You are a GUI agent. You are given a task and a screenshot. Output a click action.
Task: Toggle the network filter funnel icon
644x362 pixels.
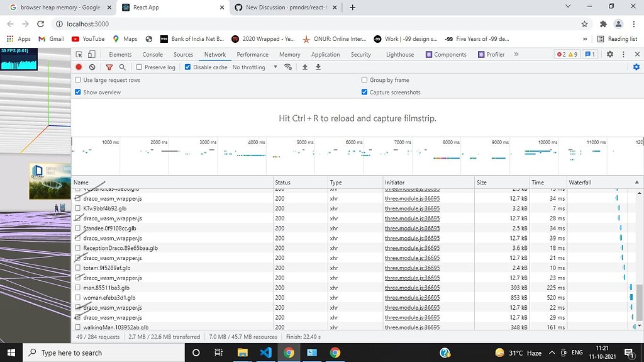click(x=109, y=67)
